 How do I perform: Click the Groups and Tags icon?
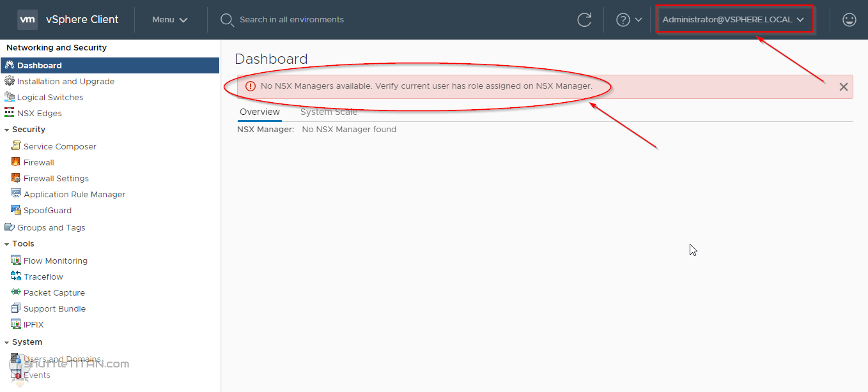[x=10, y=227]
